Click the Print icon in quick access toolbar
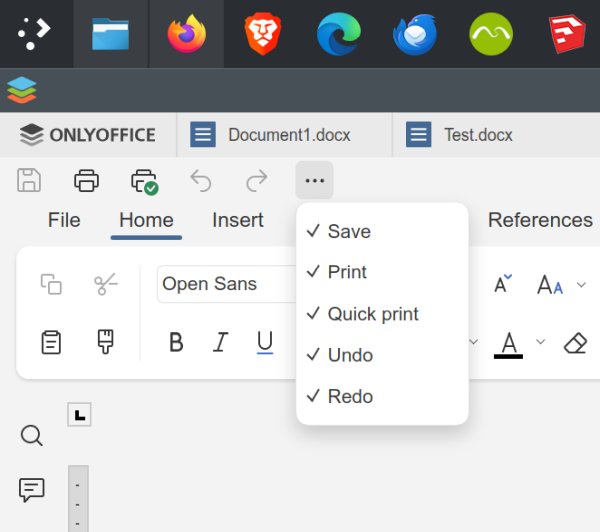 pyautogui.click(x=86, y=180)
